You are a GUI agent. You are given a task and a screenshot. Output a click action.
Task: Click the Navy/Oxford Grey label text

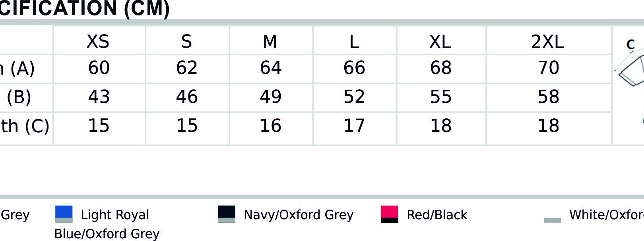(x=299, y=215)
